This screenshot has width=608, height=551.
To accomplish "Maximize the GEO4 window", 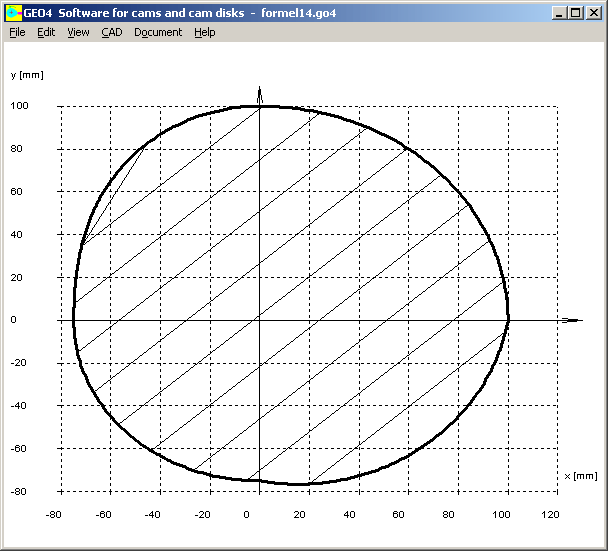I will tap(575, 13).
